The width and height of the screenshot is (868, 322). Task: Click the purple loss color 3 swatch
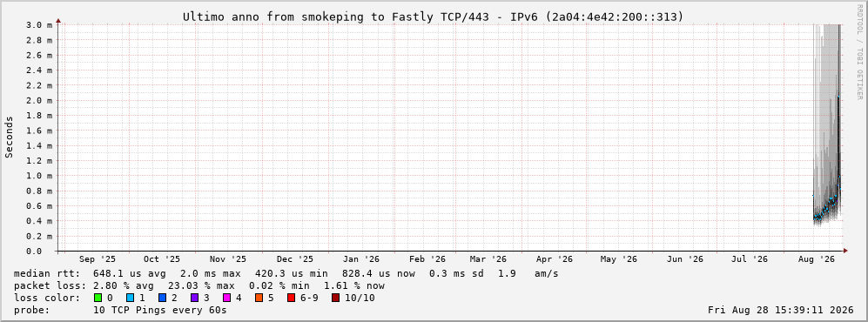(195, 299)
